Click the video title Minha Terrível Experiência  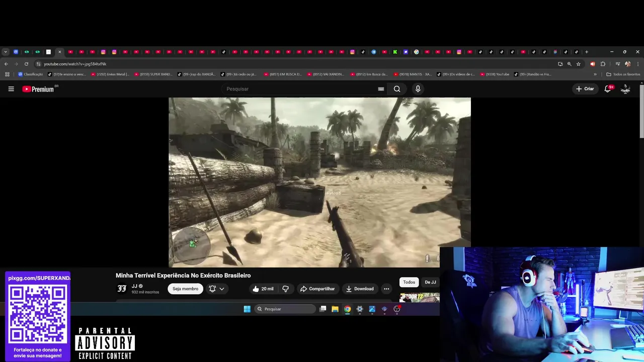pyautogui.click(x=183, y=276)
